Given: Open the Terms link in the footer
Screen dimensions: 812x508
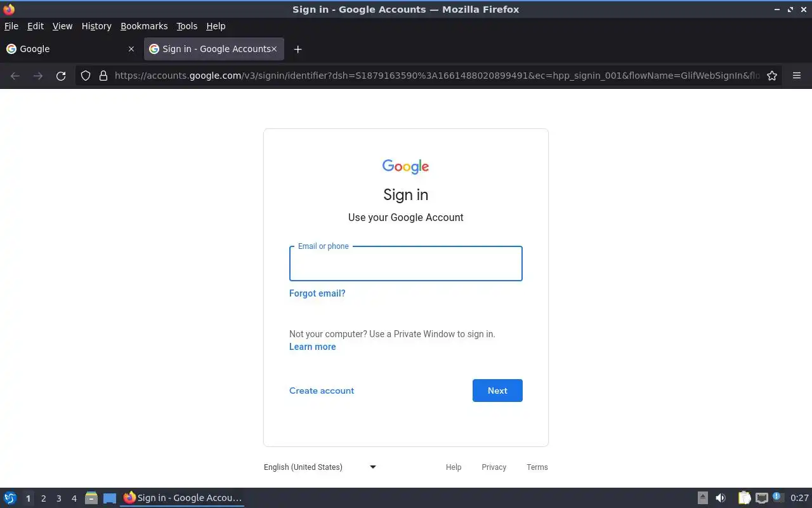Looking at the screenshot, I should pyautogui.click(x=537, y=467).
